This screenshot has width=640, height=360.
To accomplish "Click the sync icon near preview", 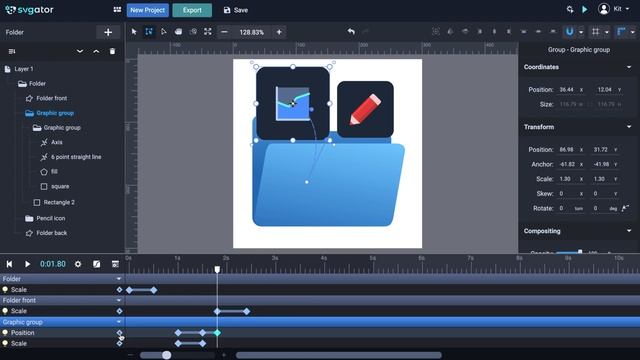I will click(570, 9).
